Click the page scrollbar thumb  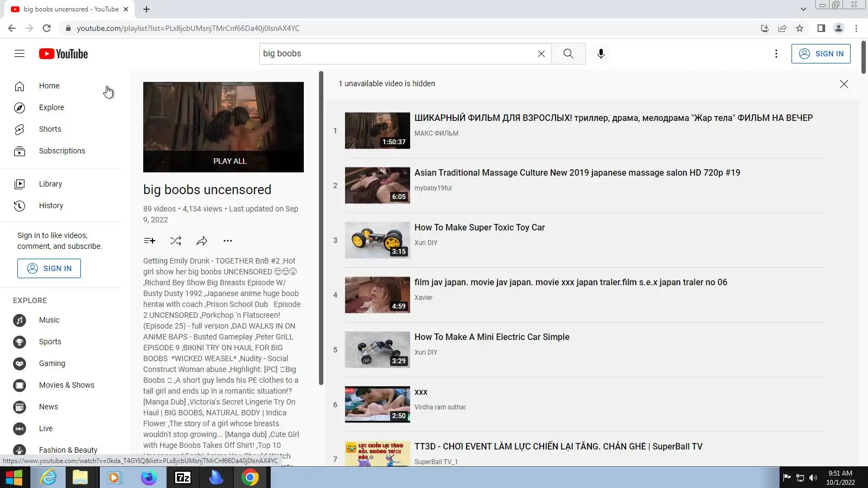[x=863, y=57]
